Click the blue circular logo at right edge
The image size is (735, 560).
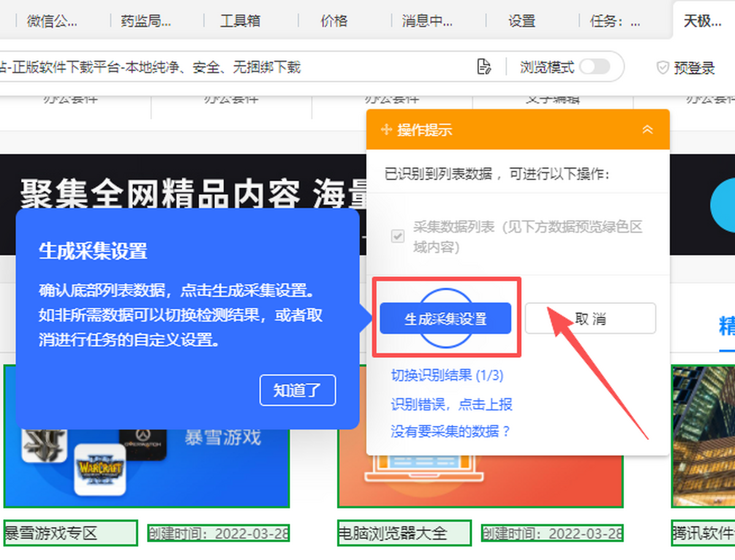[725, 206]
